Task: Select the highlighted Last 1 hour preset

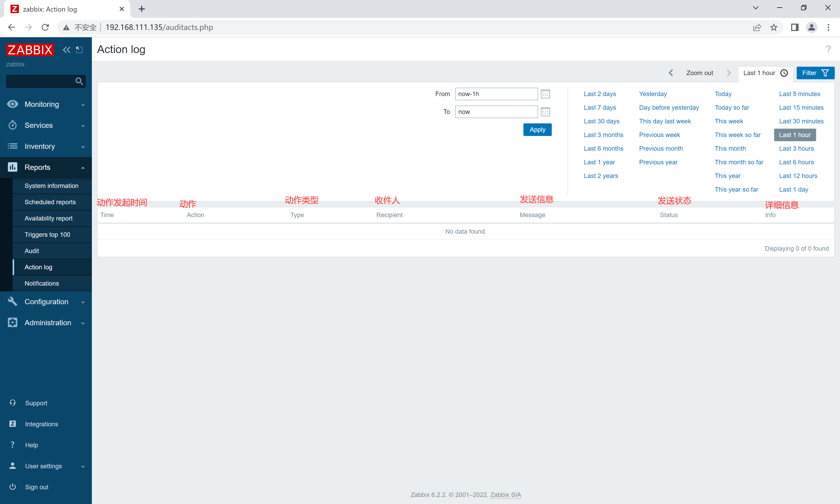Action: click(795, 135)
